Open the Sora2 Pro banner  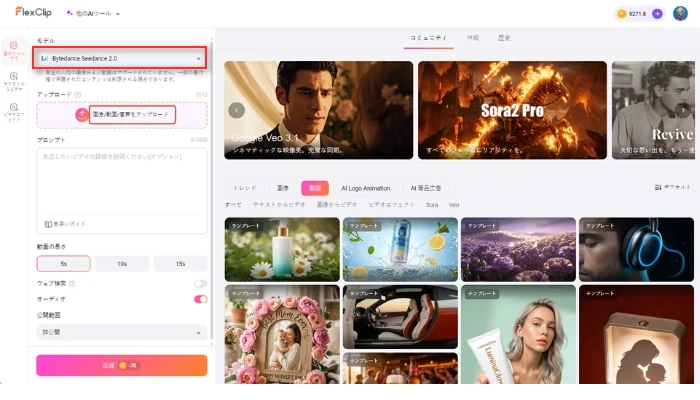pos(512,110)
